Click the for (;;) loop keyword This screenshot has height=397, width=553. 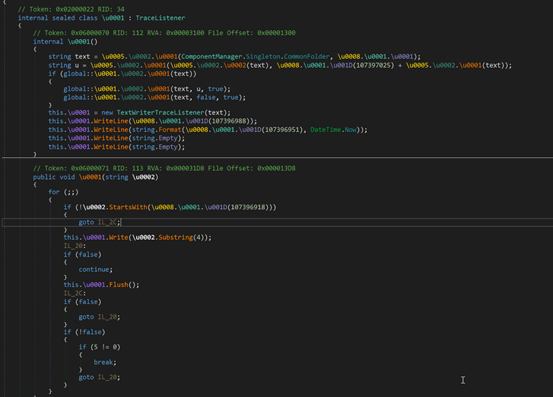(x=54, y=192)
